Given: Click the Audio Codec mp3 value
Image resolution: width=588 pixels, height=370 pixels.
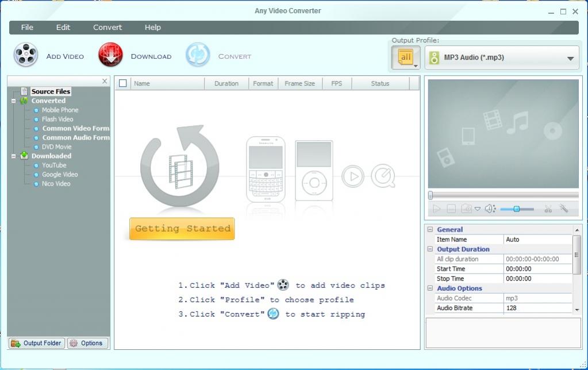Looking at the screenshot, I should point(538,298).
